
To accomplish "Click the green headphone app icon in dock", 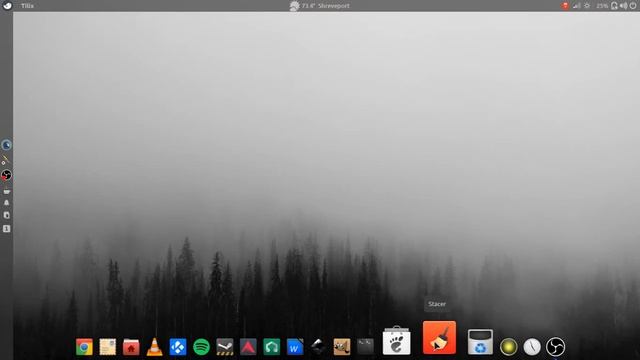I will tap(272, 347).
